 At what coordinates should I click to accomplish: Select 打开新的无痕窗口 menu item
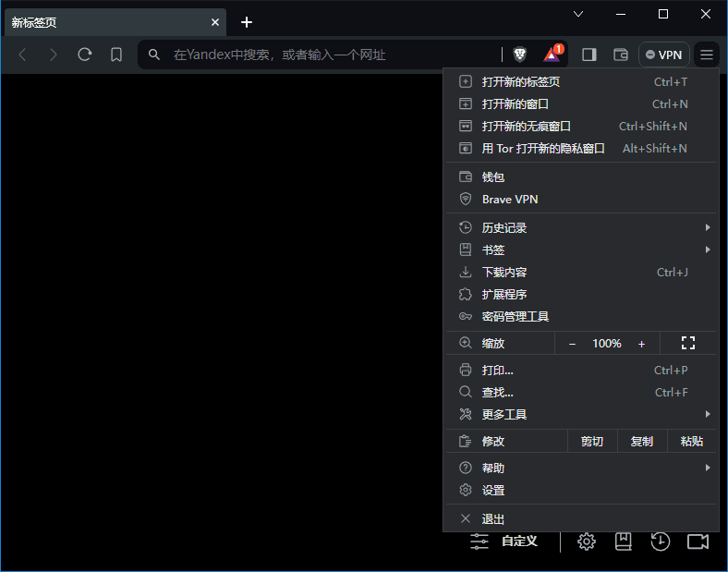527,126
